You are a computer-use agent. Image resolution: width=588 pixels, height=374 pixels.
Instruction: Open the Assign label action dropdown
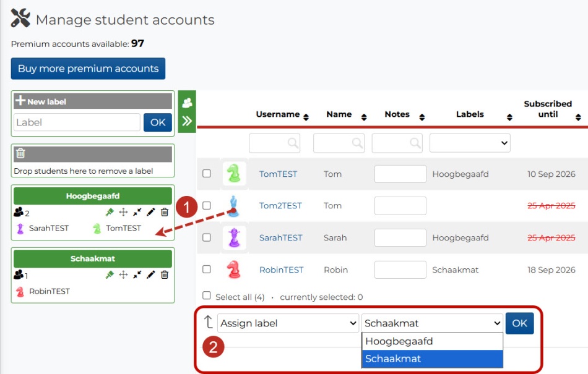[x=288, y=323]
